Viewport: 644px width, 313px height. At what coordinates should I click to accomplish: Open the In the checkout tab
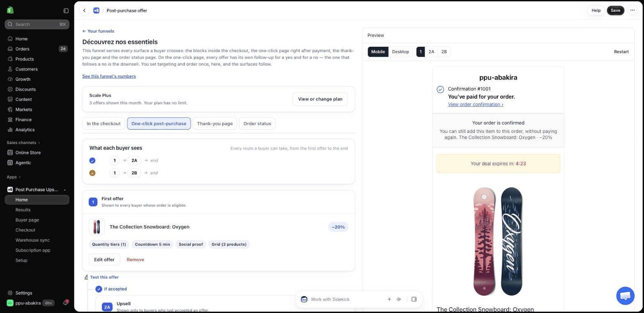[x=103, y=123]
